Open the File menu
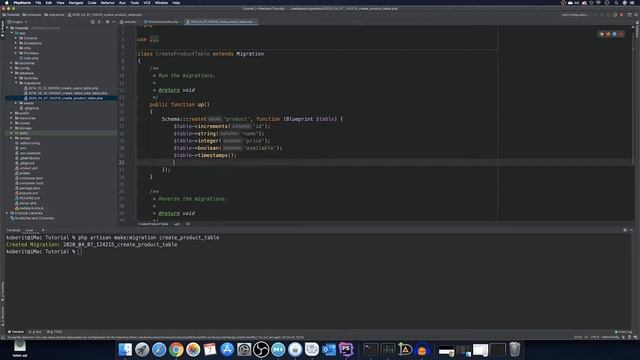Screen dimensions: 640x360 tap(38, 2)
